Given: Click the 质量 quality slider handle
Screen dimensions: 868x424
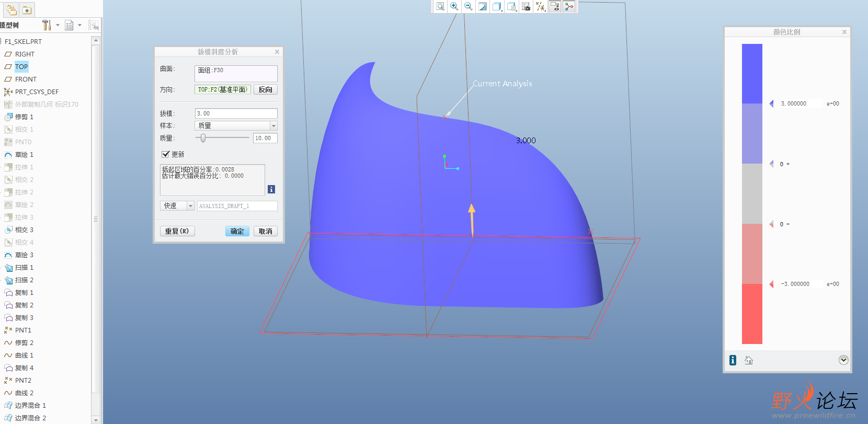Looking at the screenshot, I should tap(203, 138).
